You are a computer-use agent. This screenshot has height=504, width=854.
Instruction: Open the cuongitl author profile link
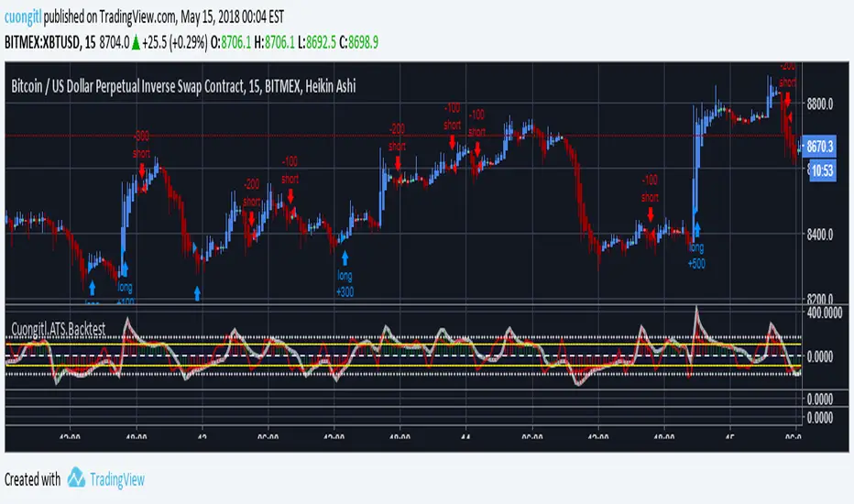point(23,16)
